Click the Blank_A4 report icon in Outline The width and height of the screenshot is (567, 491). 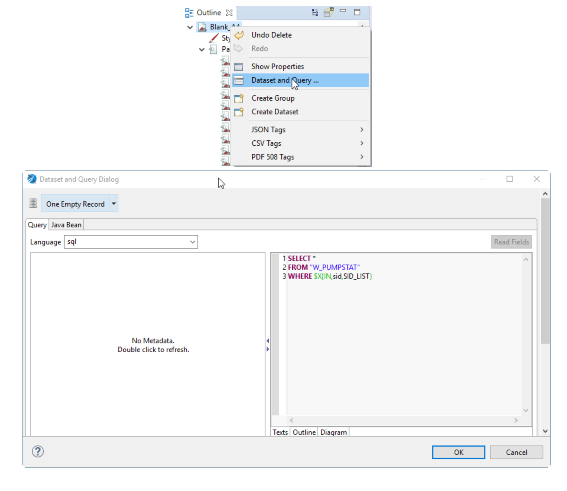pyautogui.click(x=202, y=27)
